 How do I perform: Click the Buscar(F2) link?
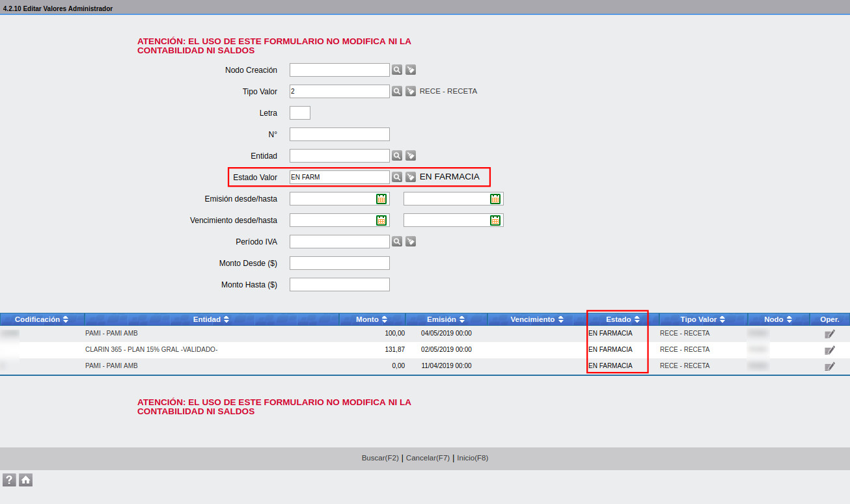tap(380, 458)
